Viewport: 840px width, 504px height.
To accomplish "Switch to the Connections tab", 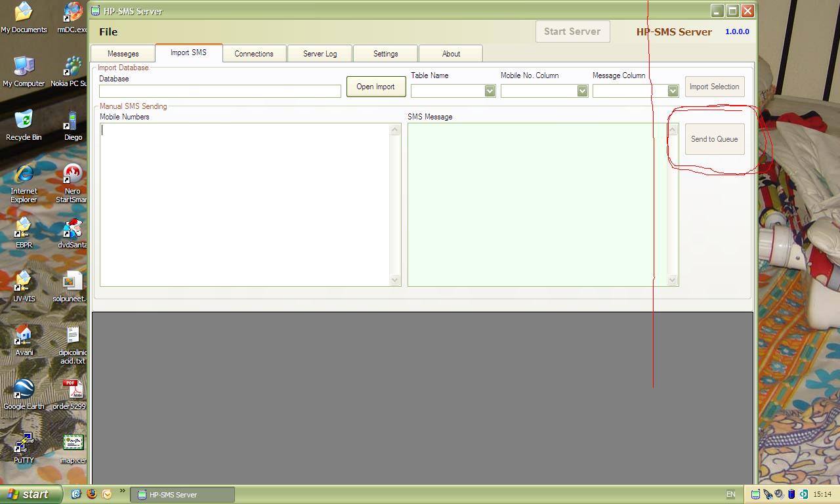I will 254,54.
